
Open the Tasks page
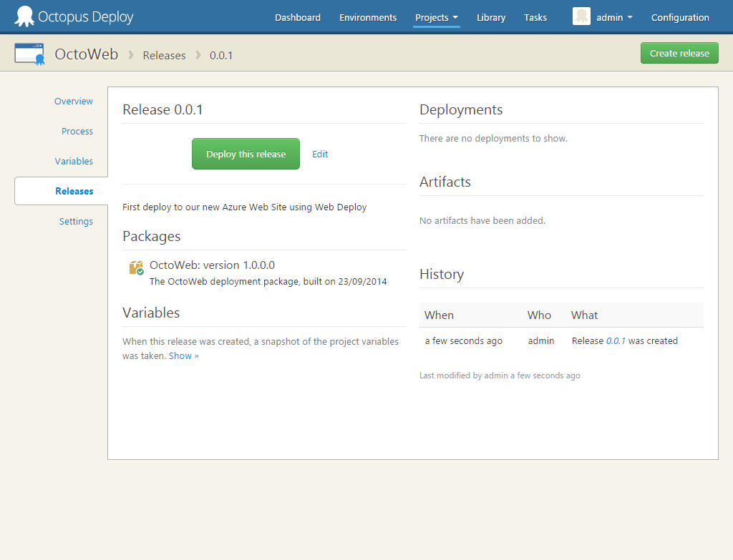point(535,17)
